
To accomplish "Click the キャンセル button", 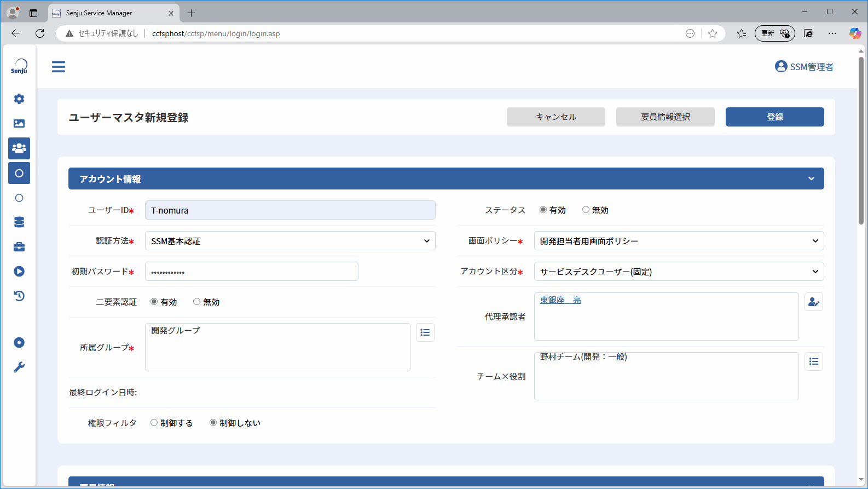I will (x=556, y=117).
